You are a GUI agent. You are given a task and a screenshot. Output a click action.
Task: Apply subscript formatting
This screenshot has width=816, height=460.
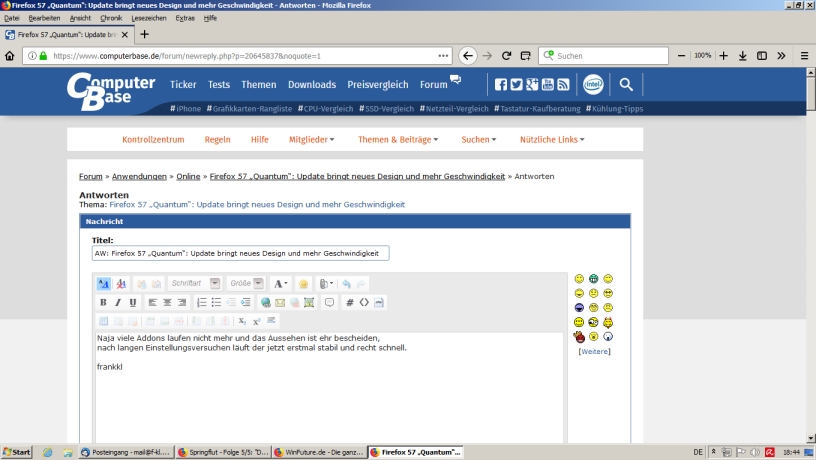click(x=242, y=321)
